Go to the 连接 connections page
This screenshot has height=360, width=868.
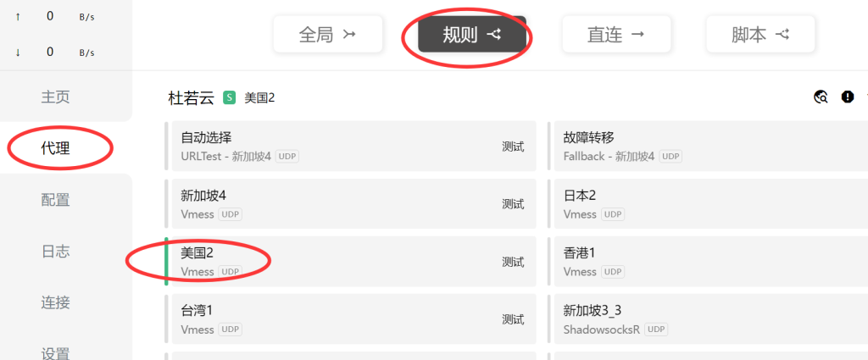(55, 302)
